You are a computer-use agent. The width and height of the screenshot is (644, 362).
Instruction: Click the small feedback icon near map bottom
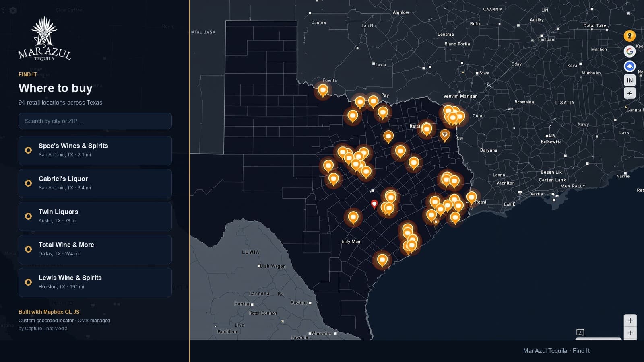pos(580,332)
